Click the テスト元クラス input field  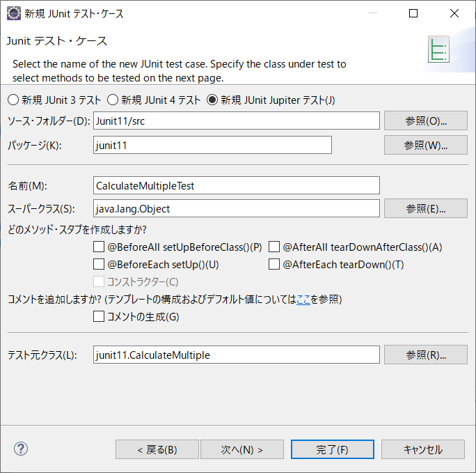point(236,355)
